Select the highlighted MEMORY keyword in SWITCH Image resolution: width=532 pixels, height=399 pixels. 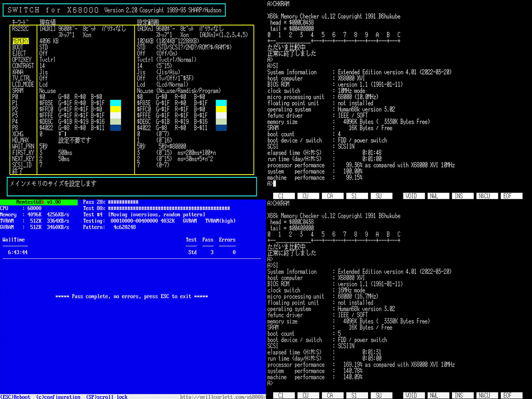[21, 41]
